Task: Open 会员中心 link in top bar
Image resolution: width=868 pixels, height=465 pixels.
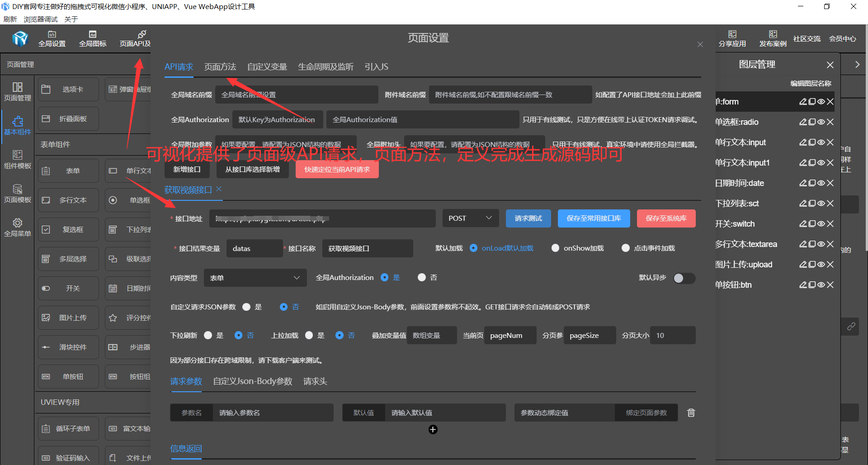Action: [842, 39]
